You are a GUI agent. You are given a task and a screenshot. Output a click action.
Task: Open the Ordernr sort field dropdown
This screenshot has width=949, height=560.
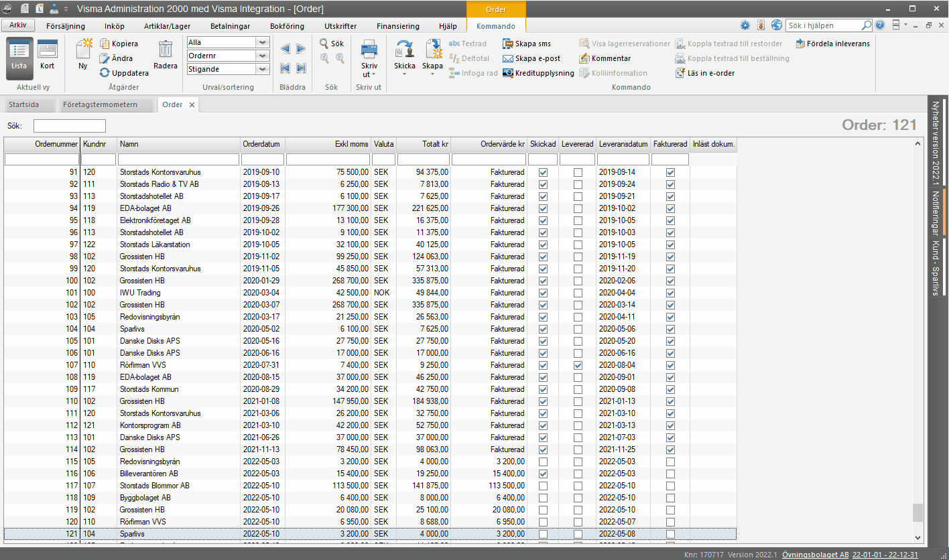[263, 56]
